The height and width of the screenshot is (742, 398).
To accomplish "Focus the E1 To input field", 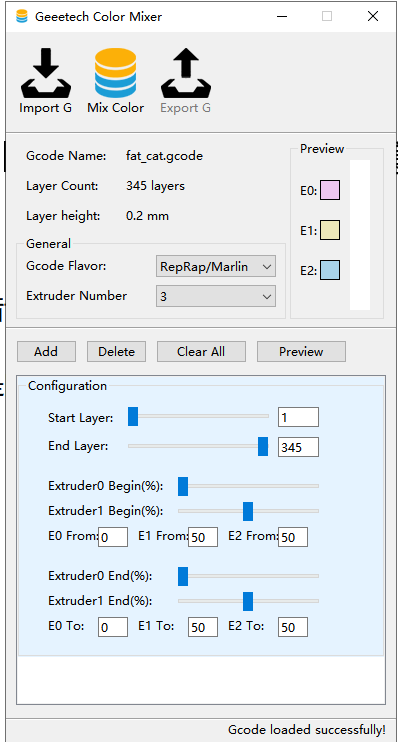I will coord(203,627).
